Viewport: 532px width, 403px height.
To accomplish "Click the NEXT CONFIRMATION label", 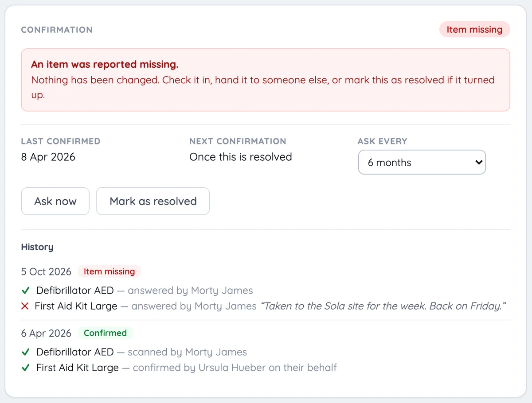I will tap(238, 141).
